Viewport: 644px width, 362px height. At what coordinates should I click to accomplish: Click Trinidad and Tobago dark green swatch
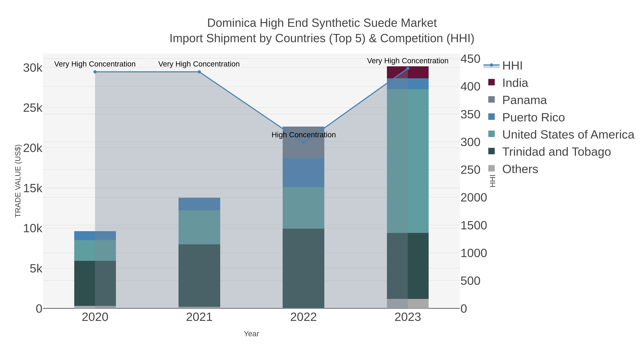pos(492,151)
